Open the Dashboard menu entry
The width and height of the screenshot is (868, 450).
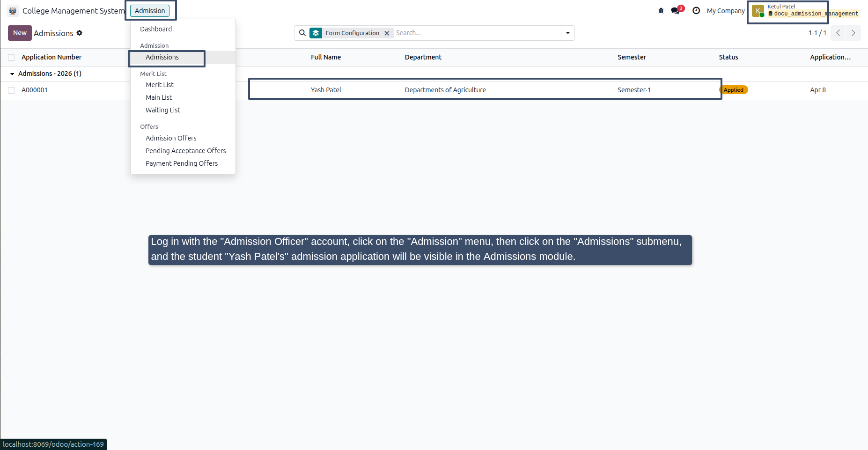pos(156,29)
